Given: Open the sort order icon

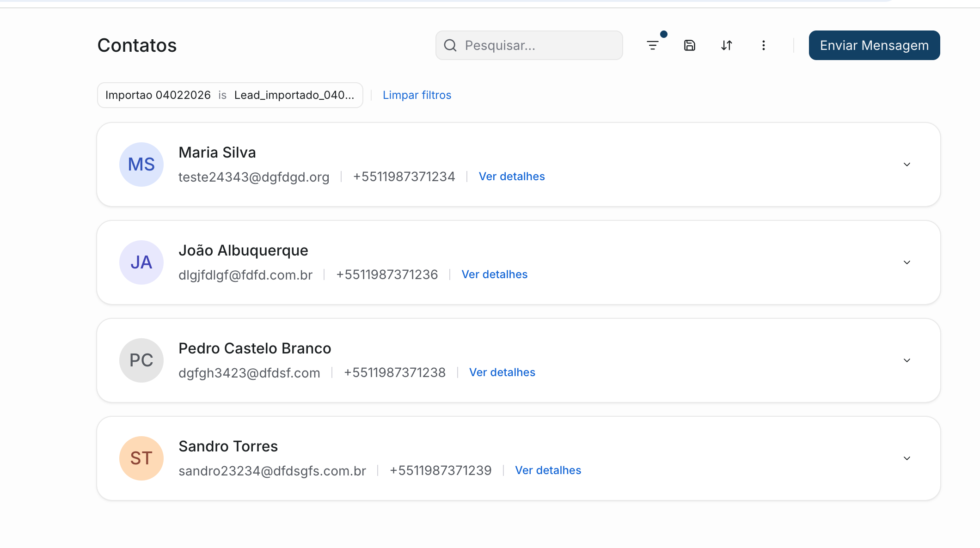Looking at the screenshot, I should [726, 45].
